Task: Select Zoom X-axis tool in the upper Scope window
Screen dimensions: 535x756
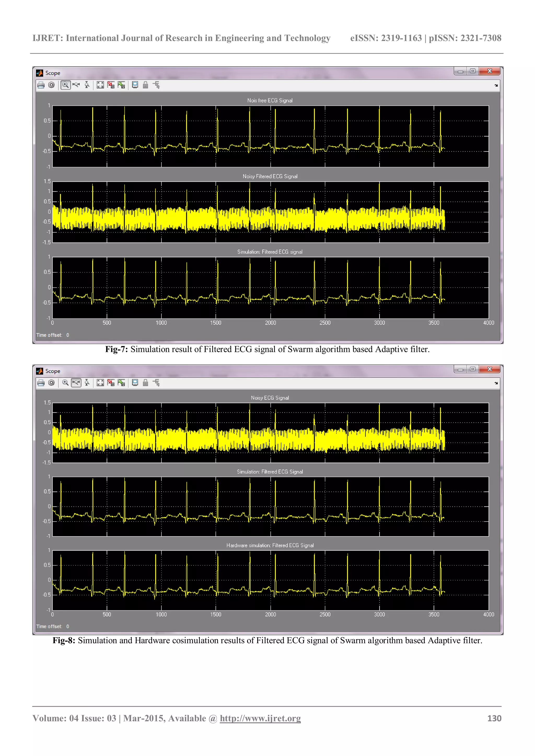Action: (76, 85)
